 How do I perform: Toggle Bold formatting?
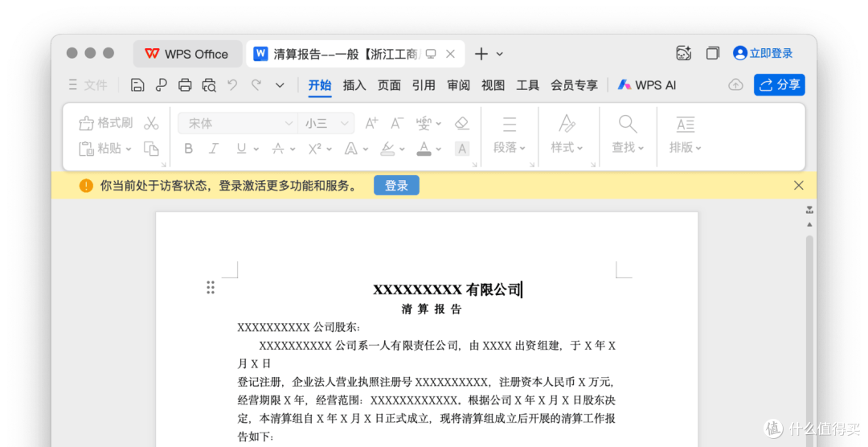[189, 149]
